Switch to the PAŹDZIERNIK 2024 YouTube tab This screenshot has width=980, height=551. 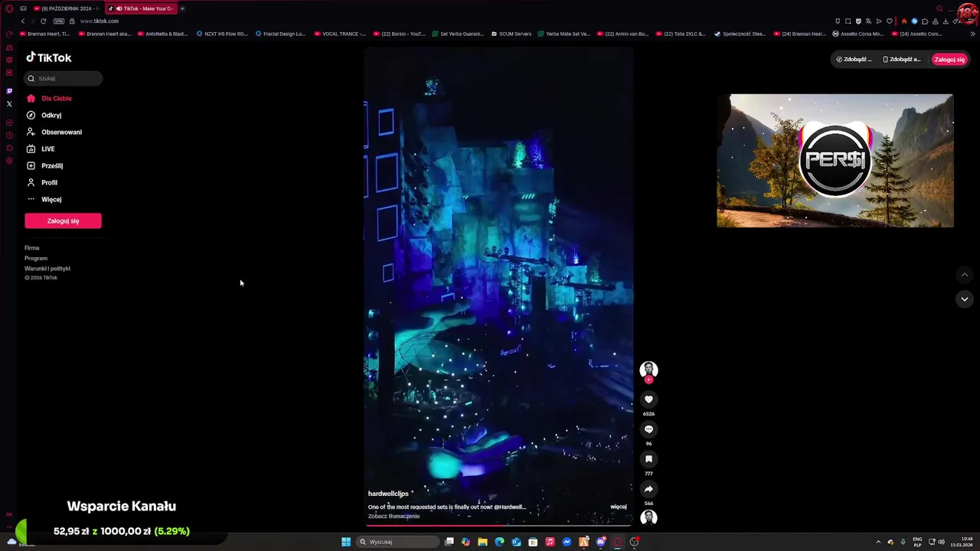[x=65, y=8]
